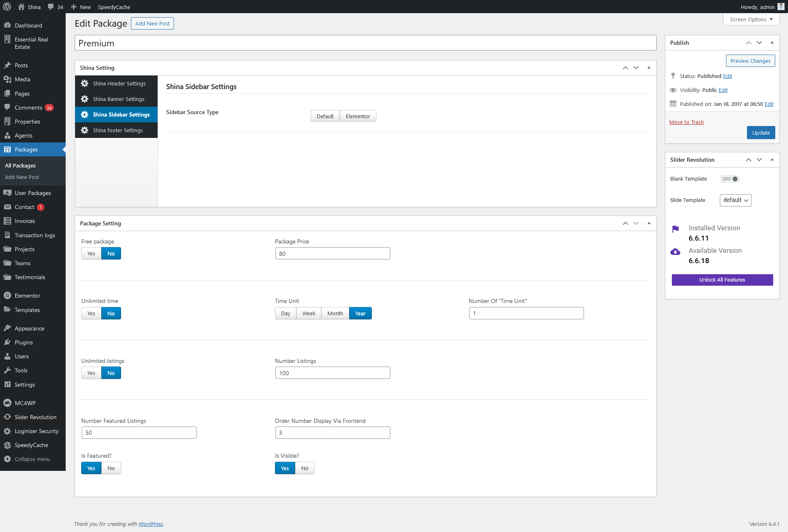Click the Update button

click(x=761, y=133)
